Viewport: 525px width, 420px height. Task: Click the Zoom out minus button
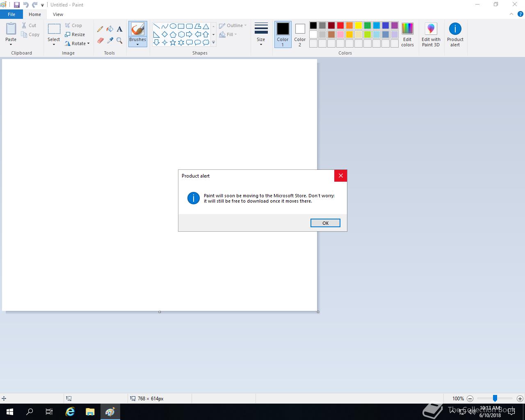(470, 398)
